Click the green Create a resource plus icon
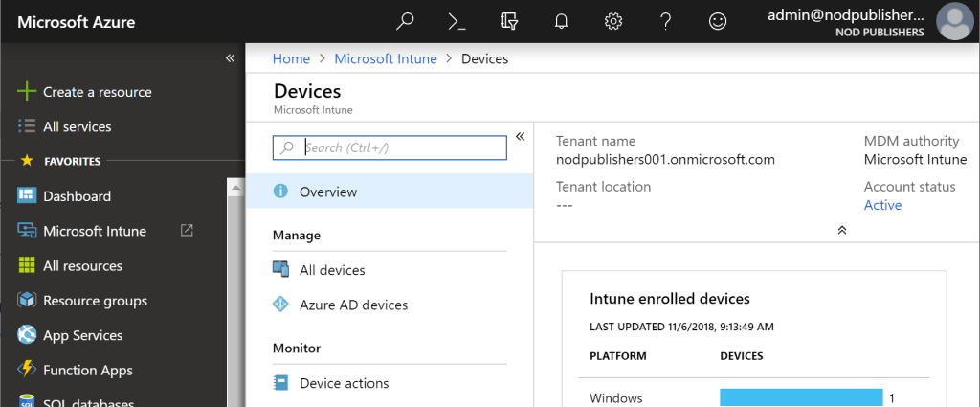The height and width of the screenshot is (407, 980). pos(27,92)
